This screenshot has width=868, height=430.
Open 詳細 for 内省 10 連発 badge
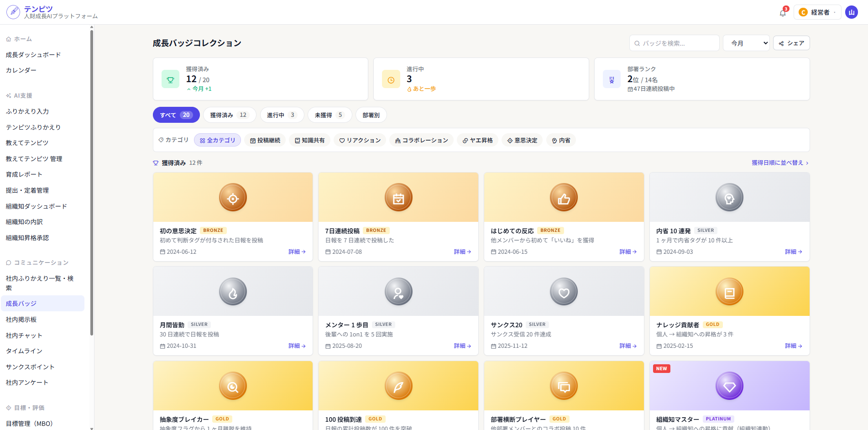pyautogui.click(x=794, y=252)
